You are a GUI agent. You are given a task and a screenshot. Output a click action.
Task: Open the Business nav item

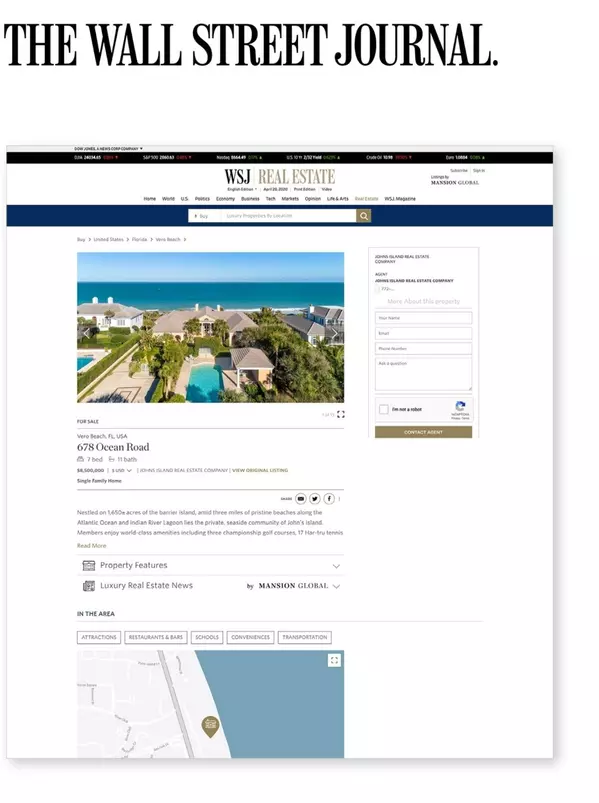click(x=250, y=199)
